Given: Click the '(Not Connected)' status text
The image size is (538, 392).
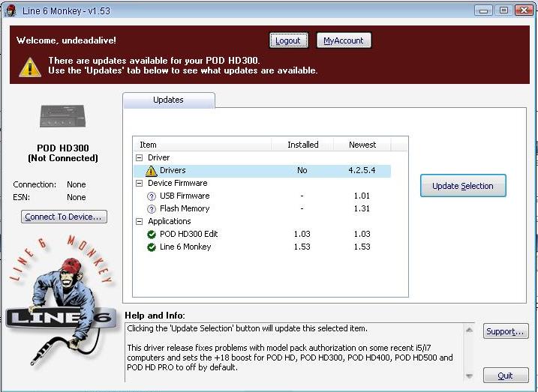Looking at the screenshot, I should (63, 158).
